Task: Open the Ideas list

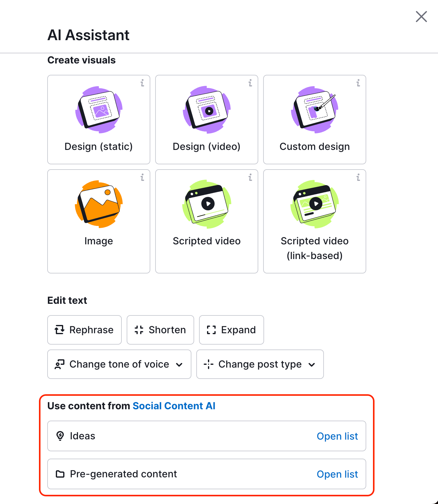Action: point(337,436)
